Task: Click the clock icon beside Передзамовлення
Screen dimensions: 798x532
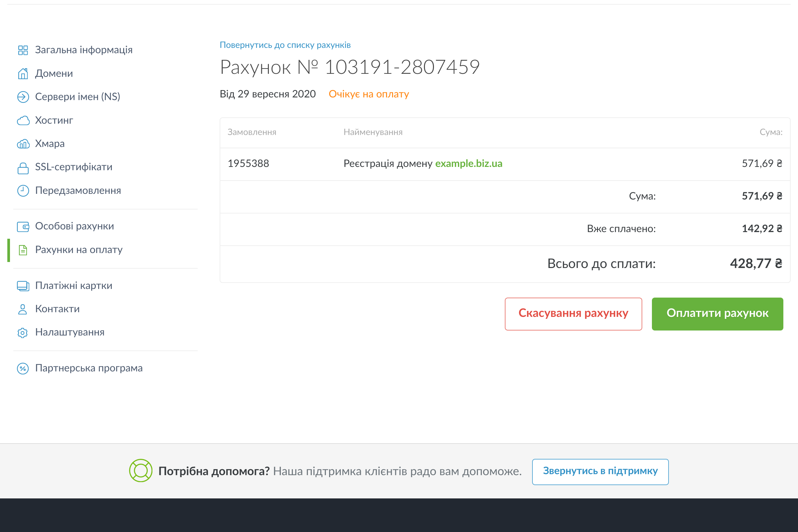Action: [23, 191]
